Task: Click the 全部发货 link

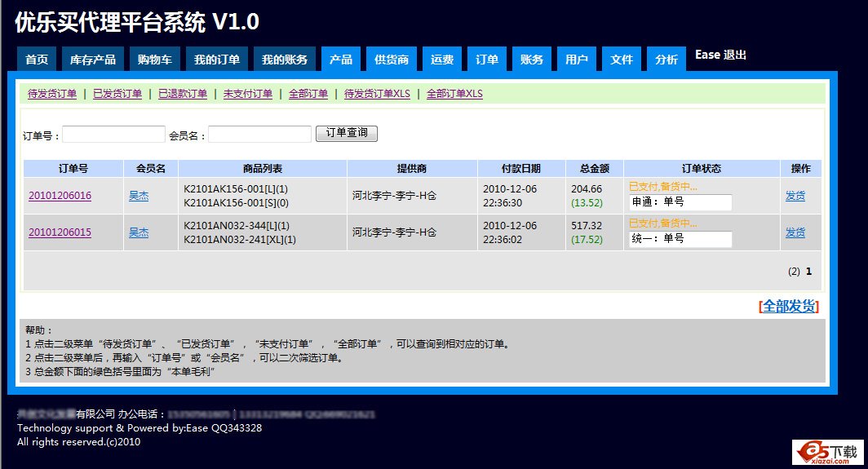Action: pos(789,306)
